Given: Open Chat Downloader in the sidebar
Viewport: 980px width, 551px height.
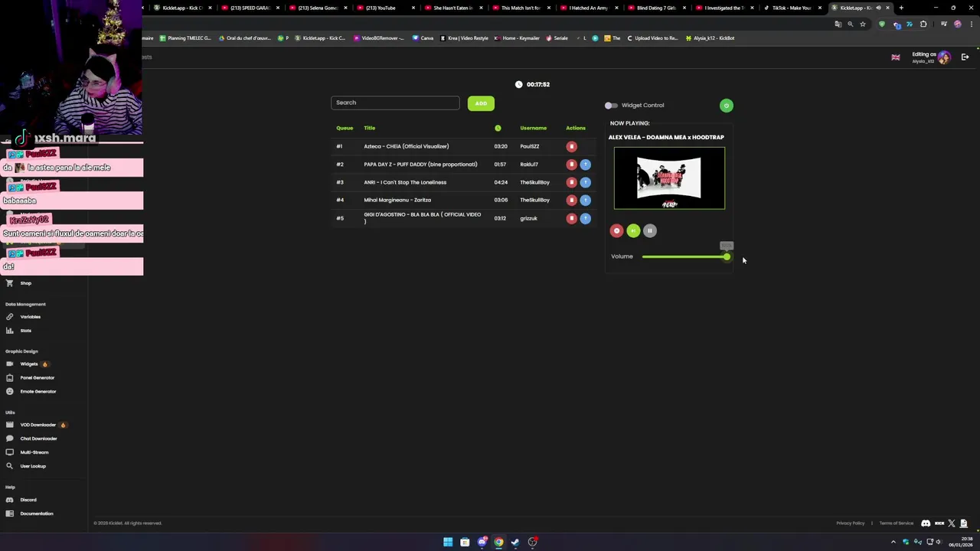Looking at the screenshot, I should 38,439.
